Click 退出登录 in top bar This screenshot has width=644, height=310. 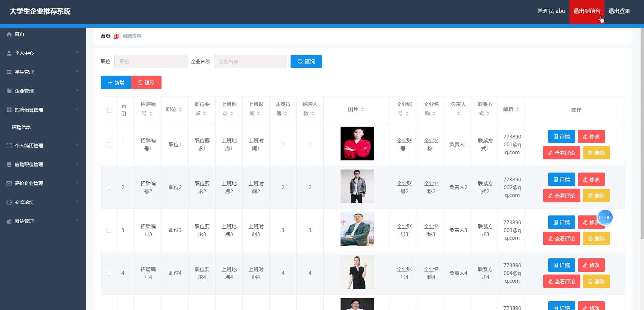pos(619,11)
